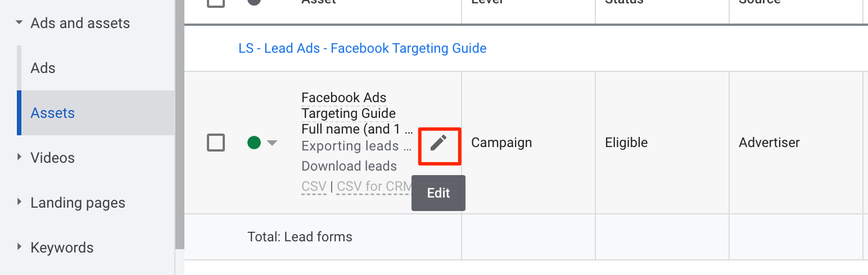Select the Facebook Ads Targeting Guide row checkbox

click(x=216, y=143)
